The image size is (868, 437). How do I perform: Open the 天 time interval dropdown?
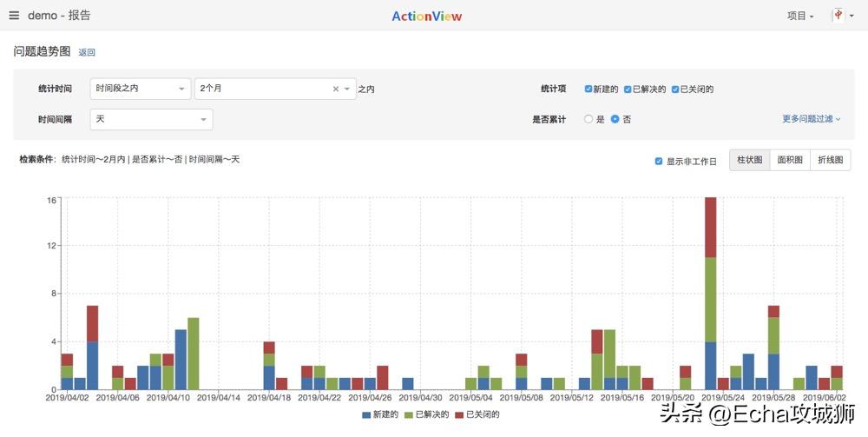click(x=151, y=119)
